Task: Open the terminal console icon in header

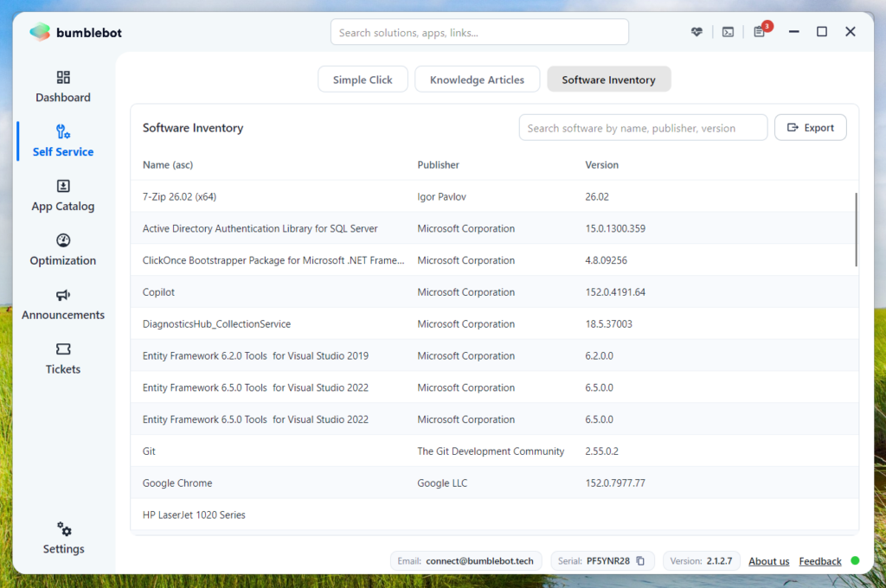Action: [x=728, y=32]
